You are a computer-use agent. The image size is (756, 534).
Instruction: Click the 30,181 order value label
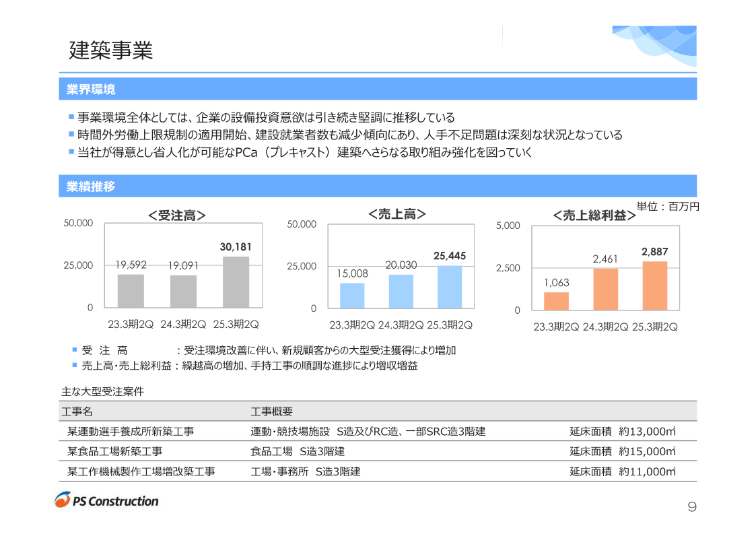[x=236, y=247]
